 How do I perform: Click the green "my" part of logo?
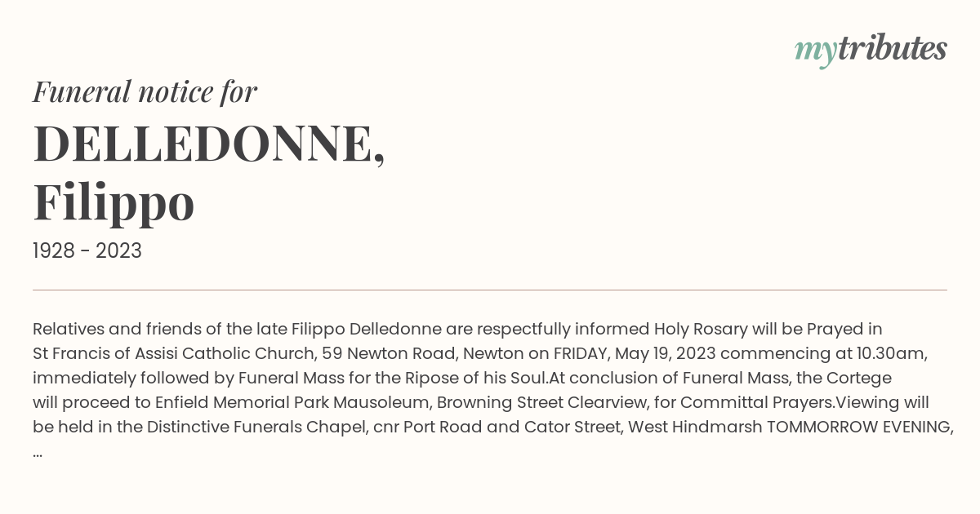[x=815, y=52]
